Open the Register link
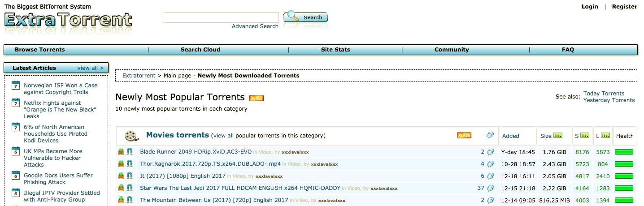Image resolution: width=644 pixels, height=206 pixels. pos(624,6)
